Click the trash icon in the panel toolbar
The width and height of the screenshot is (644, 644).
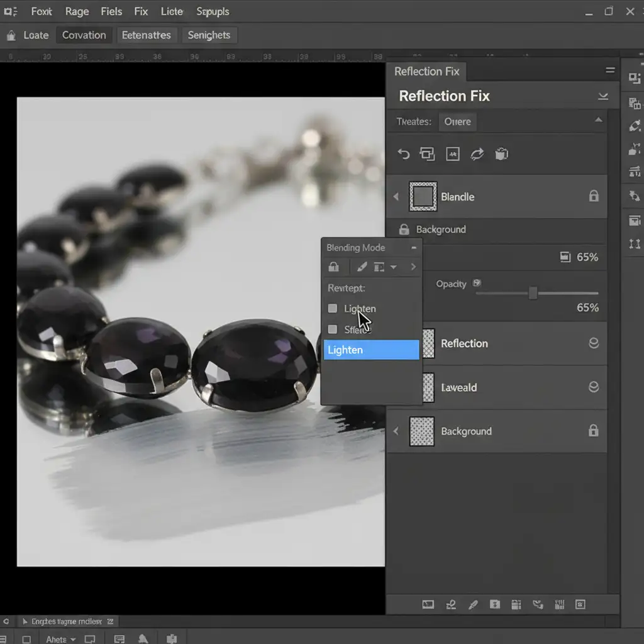[501, 154]
